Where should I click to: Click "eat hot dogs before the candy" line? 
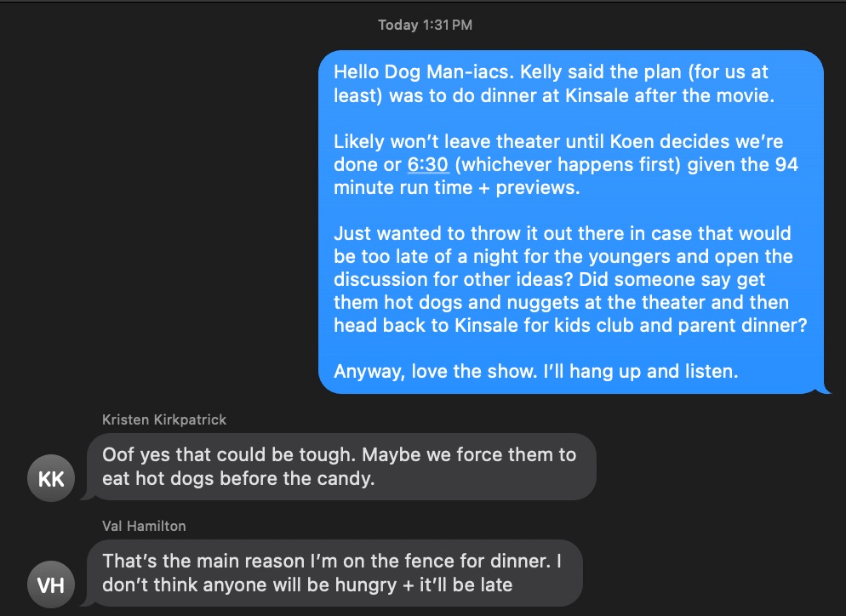[x=237, y=478]
